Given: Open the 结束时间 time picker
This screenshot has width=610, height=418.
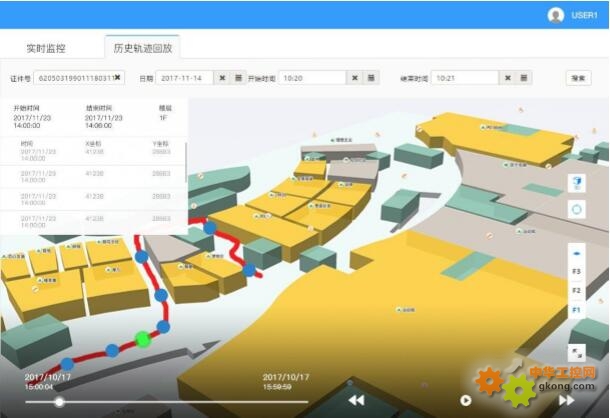Looking at the screenshot, I should [x=524, y=78].
